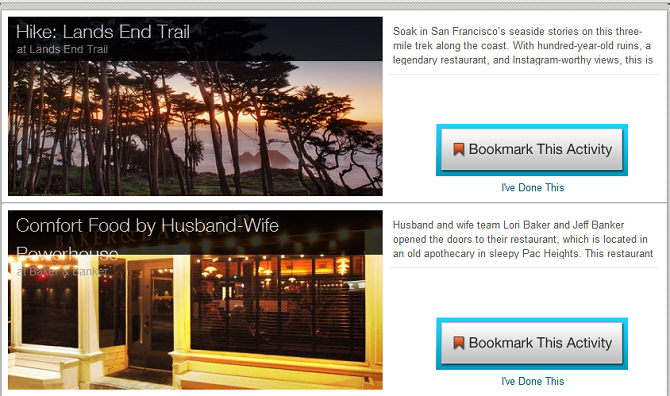Bookmark the Lands End Trail hike activity
This screenshot has height=396, width=670.
point(532,150)
